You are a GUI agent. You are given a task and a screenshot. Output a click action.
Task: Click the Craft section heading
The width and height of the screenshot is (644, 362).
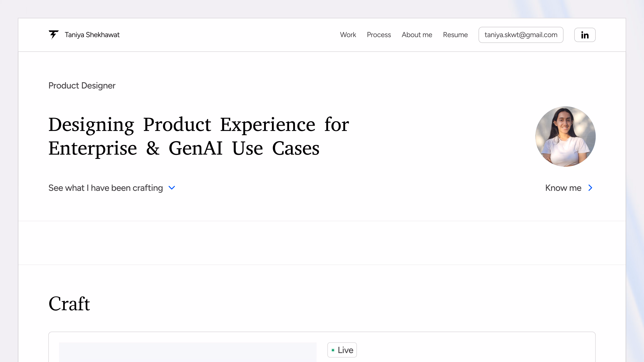tap(69, 304)
